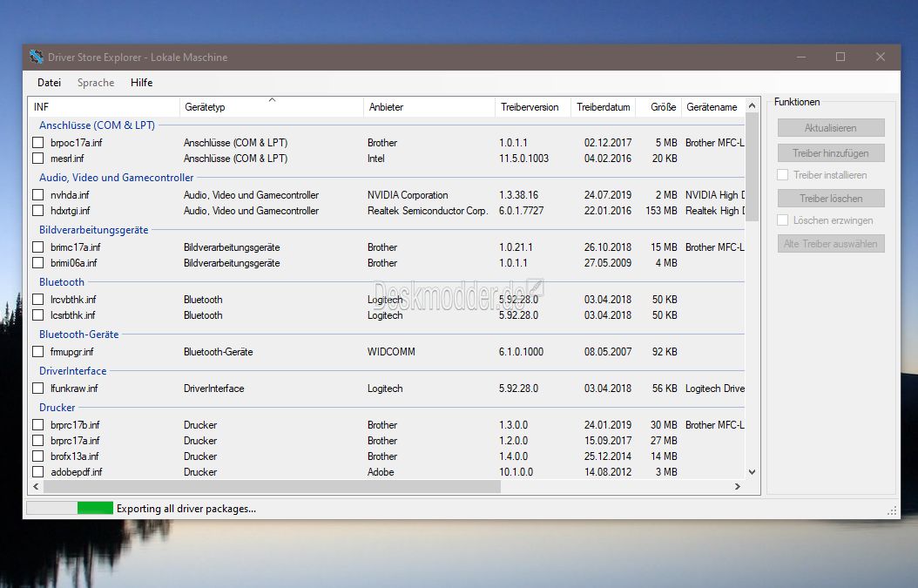The image size is (918, 588).
Task: Click the Intel provider cell
Action: click(376, 159)
